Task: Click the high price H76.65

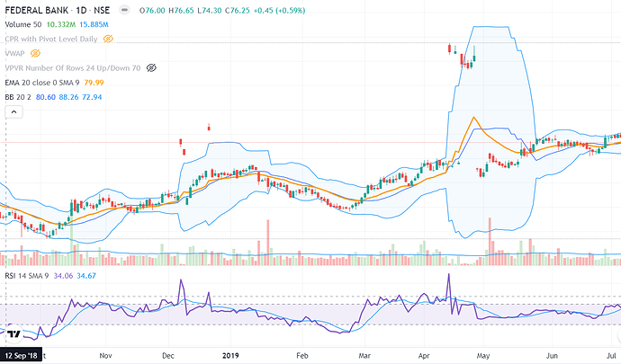Action: click(x=181, y=10)
